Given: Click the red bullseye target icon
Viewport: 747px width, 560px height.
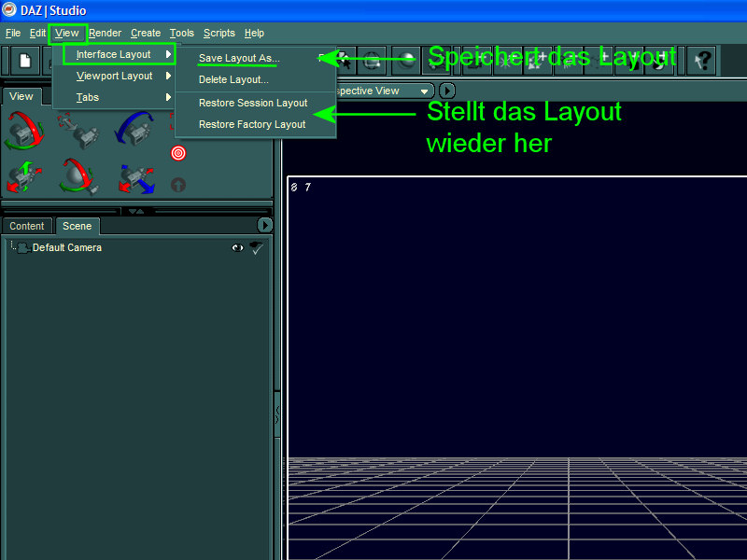Looking at the screenshot, I should pyautogui.click(x=178, y=153).
